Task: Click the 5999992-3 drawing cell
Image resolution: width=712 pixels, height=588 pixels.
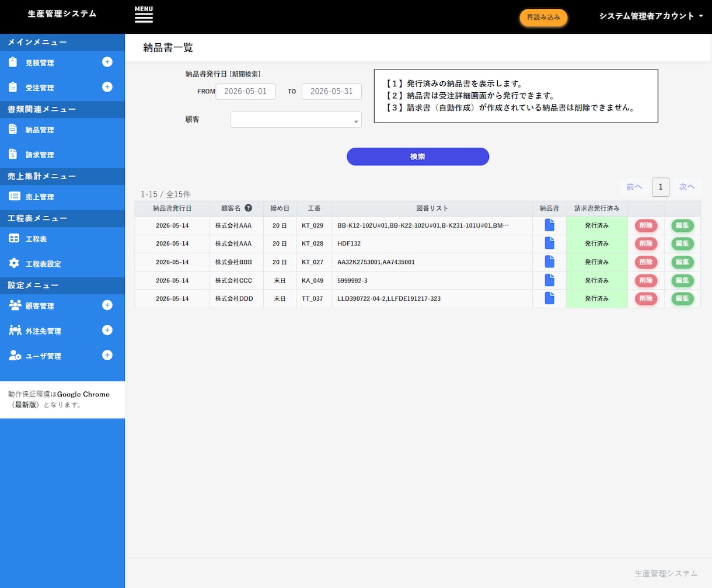Action: pos(432,280)
